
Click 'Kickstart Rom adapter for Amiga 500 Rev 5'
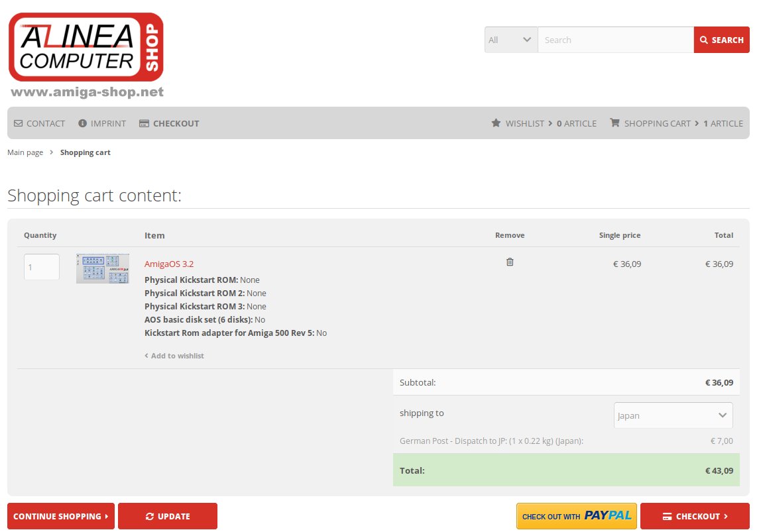click(x=229, y=333)
